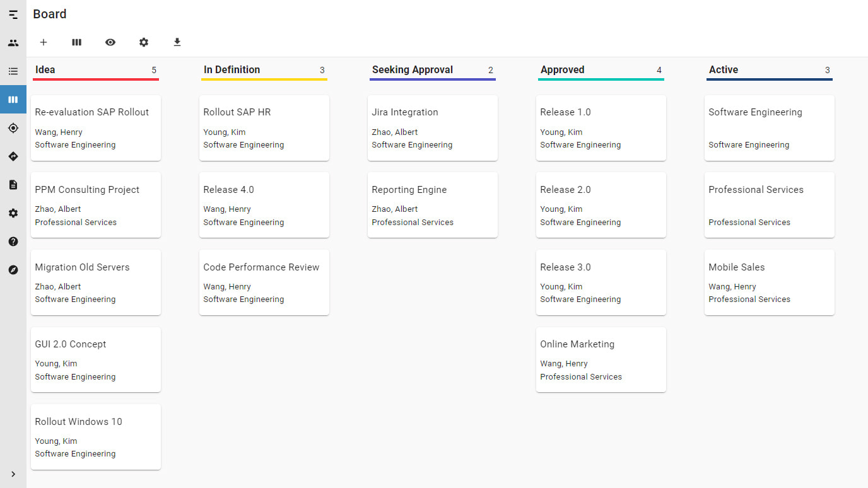868x488 pixels.
Task: Click 'Wang, Henry' on Release 4.0 card
Action: [x=226, y=209]
